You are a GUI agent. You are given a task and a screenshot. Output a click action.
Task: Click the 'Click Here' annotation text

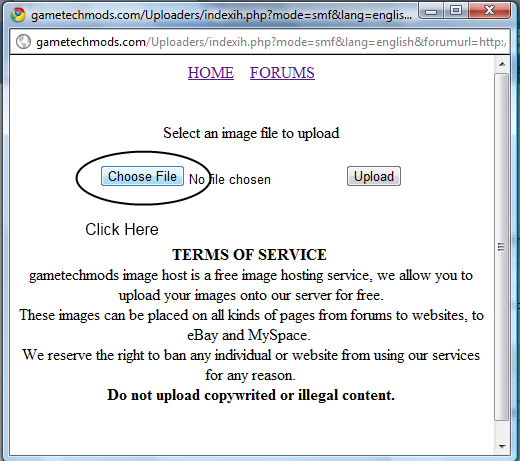tap(122, 229)
